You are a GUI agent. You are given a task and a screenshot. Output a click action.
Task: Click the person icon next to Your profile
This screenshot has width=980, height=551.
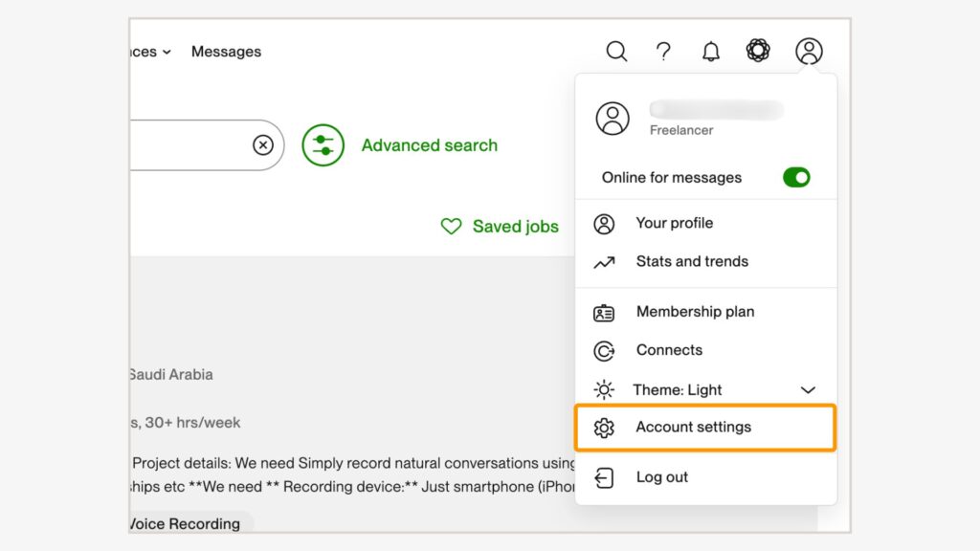(604, 223)
